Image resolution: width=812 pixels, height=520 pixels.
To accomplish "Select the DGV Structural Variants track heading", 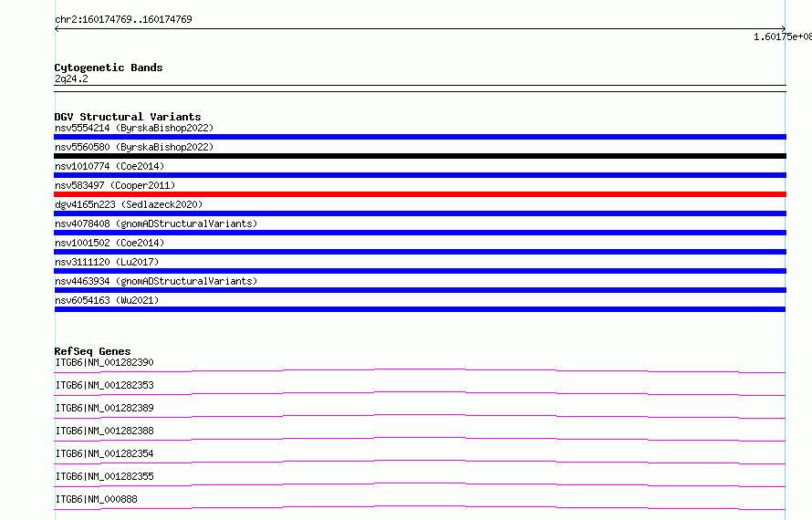I will pos(128,117).
